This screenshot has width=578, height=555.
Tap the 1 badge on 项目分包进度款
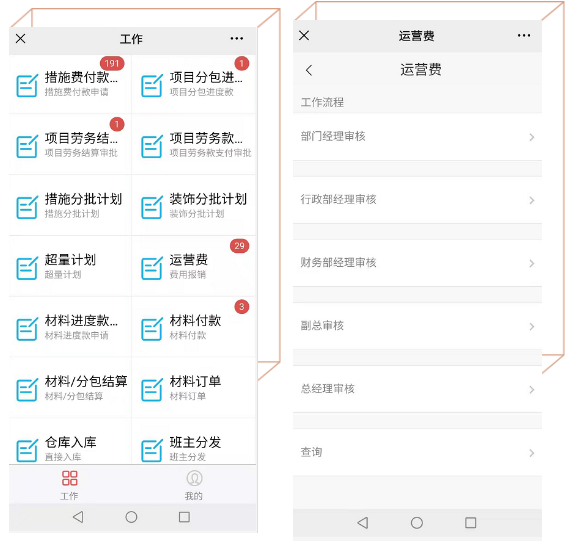point(242,63)
